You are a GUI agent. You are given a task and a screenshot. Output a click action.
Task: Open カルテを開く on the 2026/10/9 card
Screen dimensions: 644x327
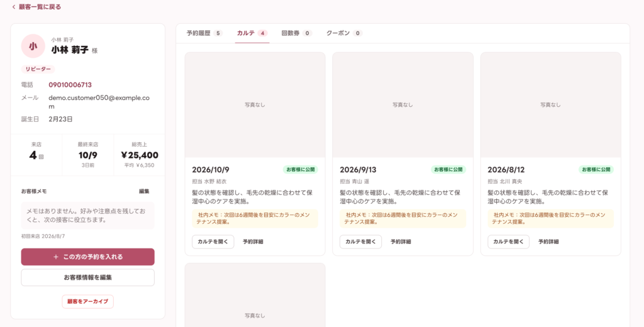(213, 241)
